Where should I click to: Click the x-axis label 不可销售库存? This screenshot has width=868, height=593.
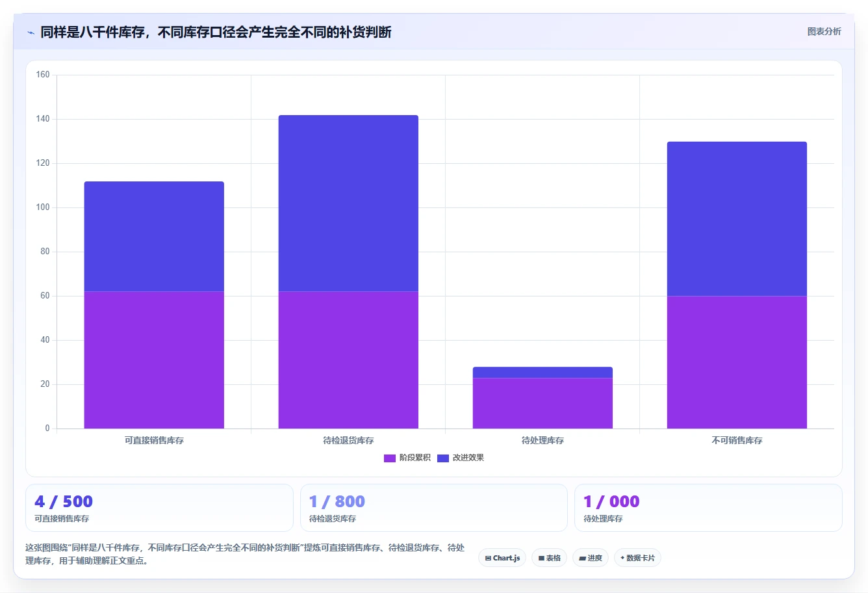(737, 441)
